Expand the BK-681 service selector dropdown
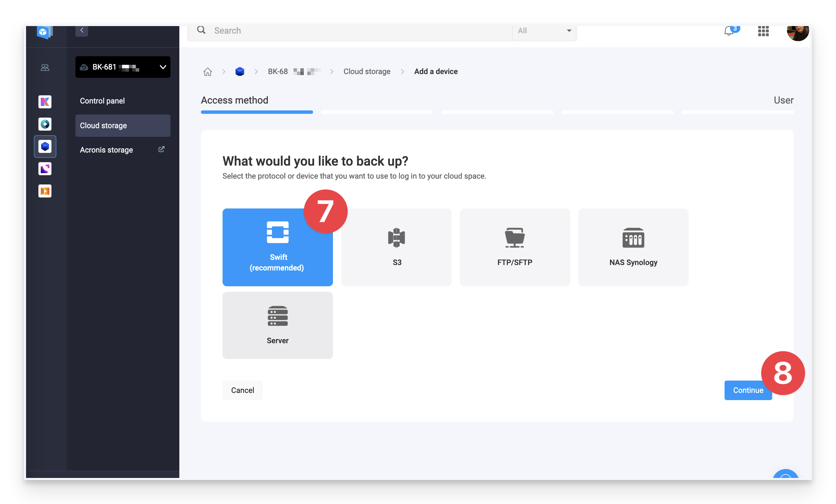This screenshot has width=836, height=504. 123,67
